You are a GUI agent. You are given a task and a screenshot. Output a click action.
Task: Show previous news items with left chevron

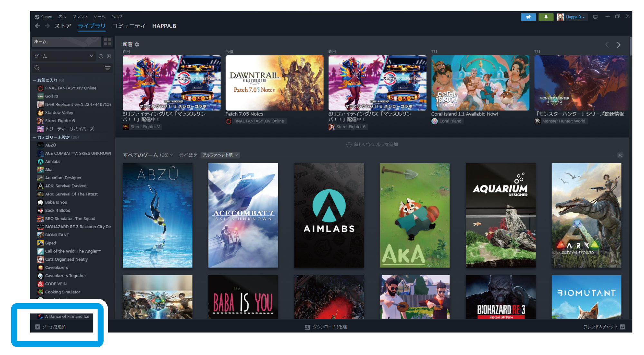point(607,45)
